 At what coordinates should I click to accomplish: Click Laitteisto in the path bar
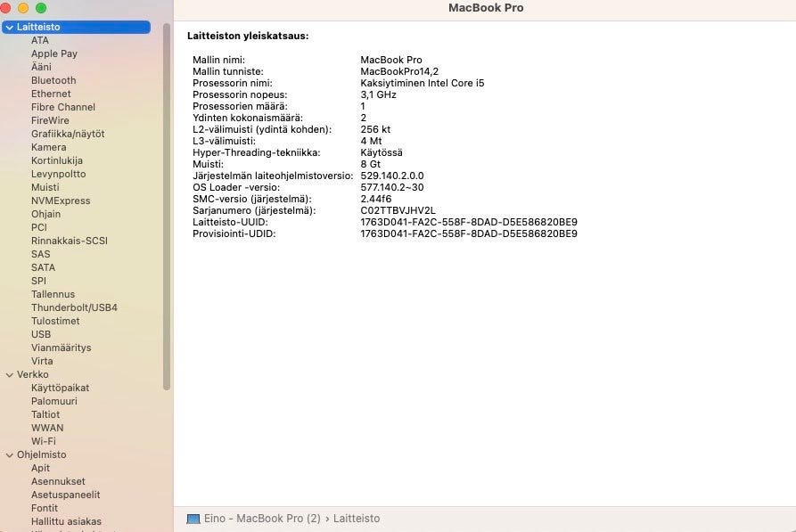357,519
